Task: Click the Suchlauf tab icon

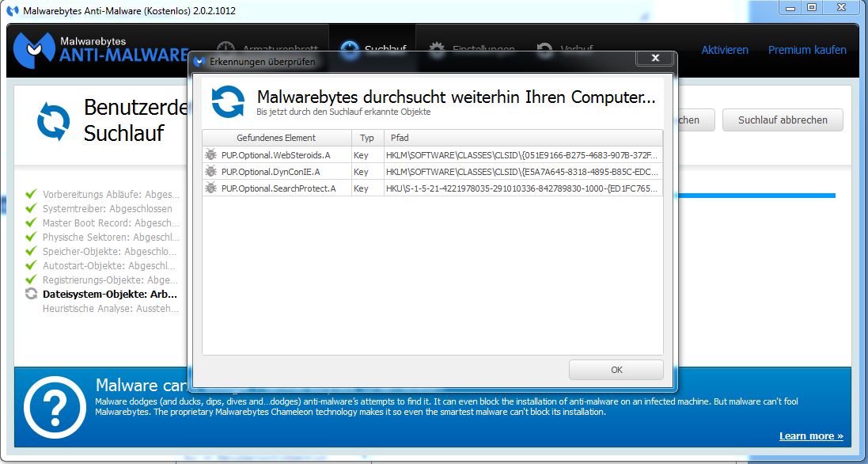Action: [349, 50]
